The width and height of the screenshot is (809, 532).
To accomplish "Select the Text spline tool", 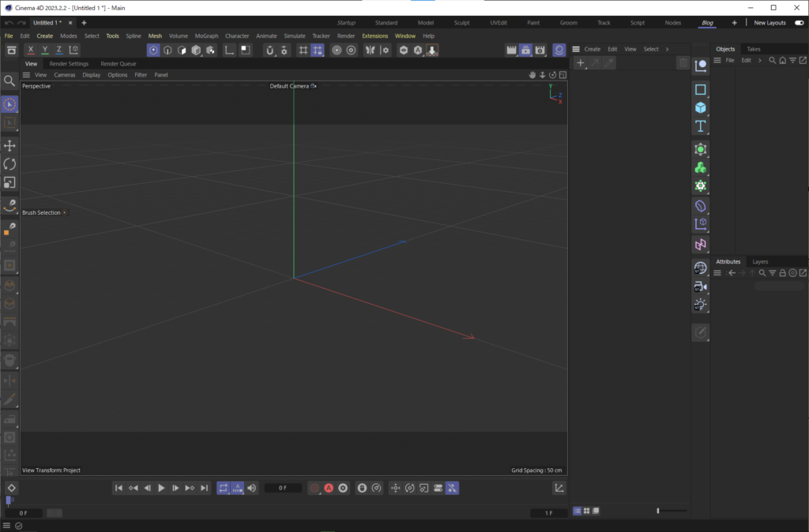I will point(700,126).
